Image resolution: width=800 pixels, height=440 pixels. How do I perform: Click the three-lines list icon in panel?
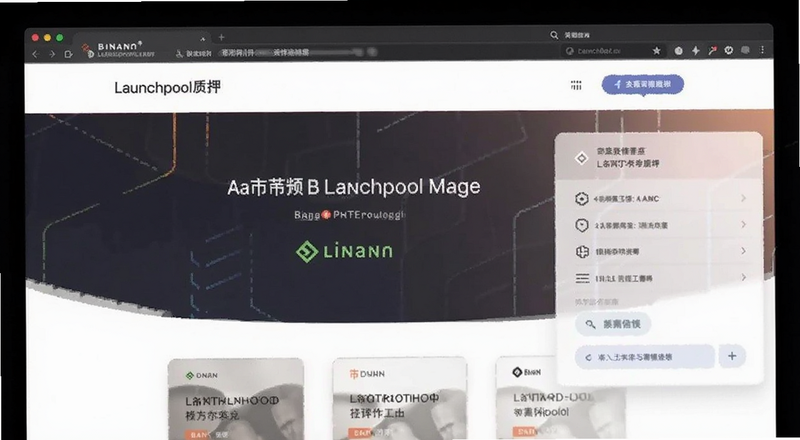tap(582, 278)
